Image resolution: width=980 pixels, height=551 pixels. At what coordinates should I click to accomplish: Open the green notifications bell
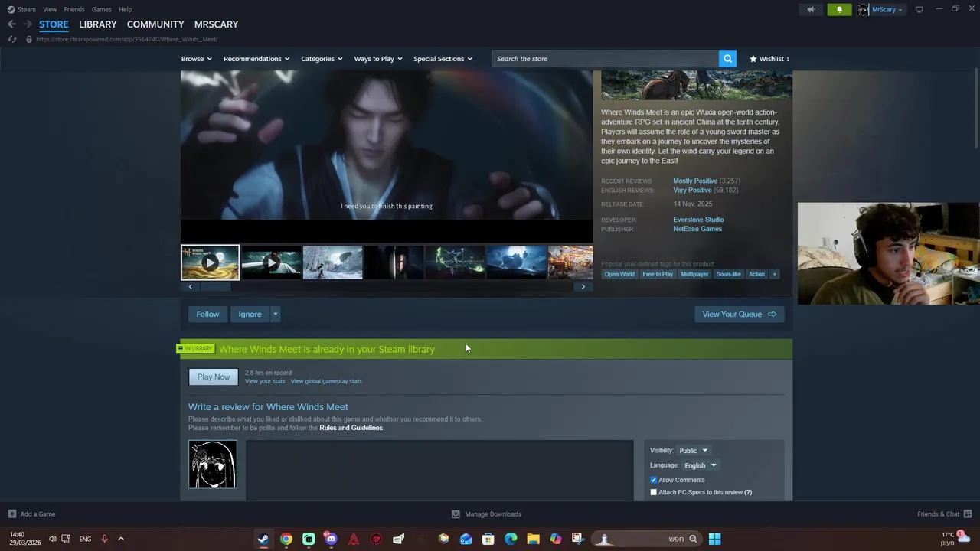839,10
